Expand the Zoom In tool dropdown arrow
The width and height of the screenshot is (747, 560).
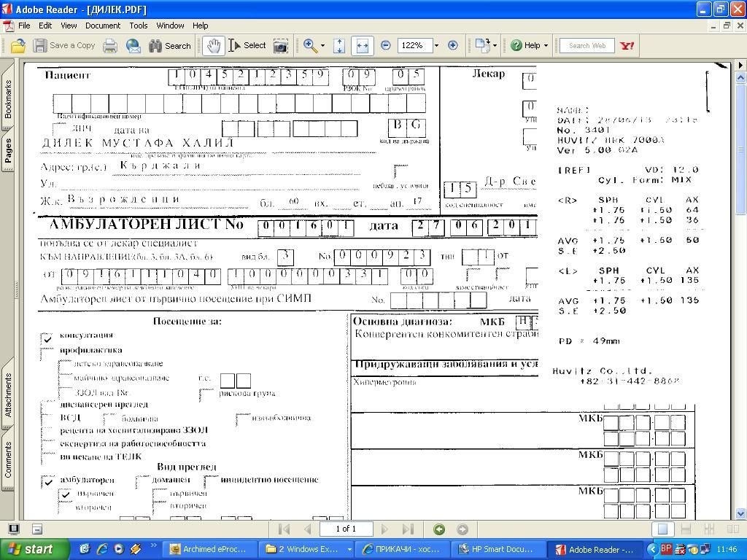(x=322, y=45)
